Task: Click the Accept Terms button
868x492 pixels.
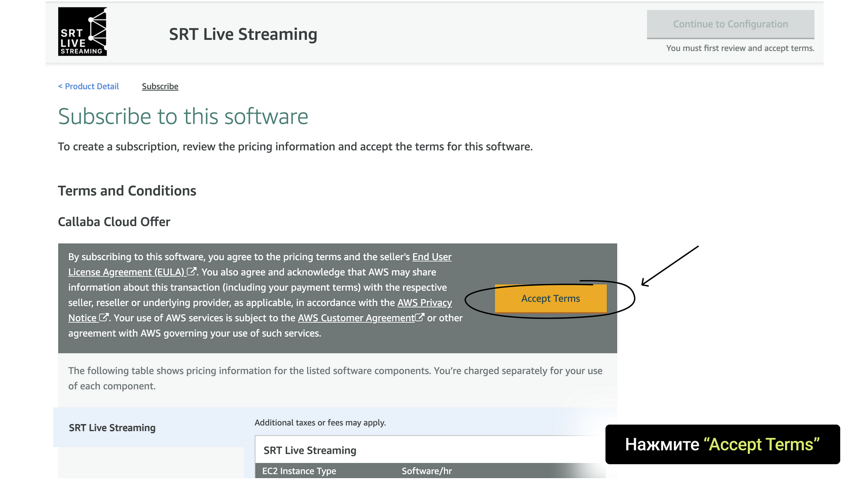Action: pos(550,298)
